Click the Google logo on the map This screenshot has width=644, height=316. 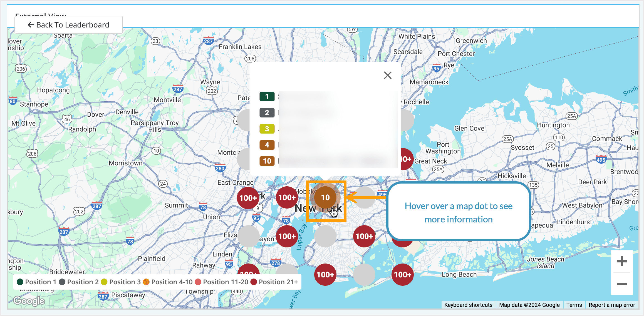point(29,301)
